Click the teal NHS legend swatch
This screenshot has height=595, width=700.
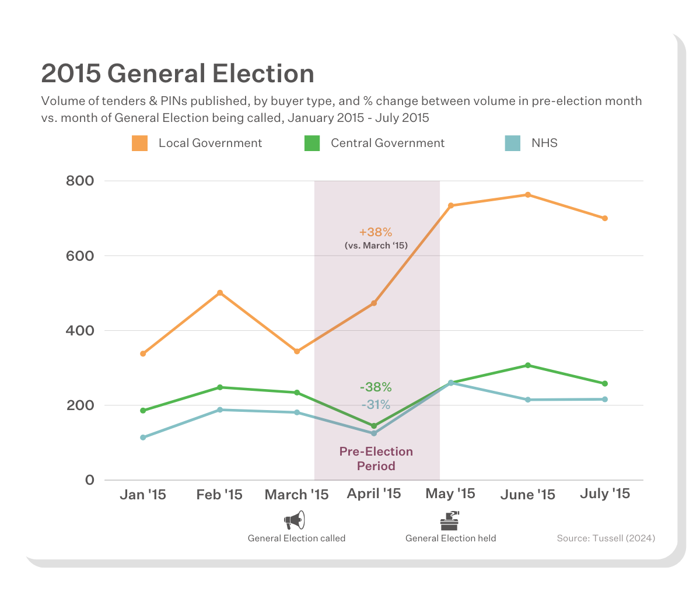[x=512, y=143]
